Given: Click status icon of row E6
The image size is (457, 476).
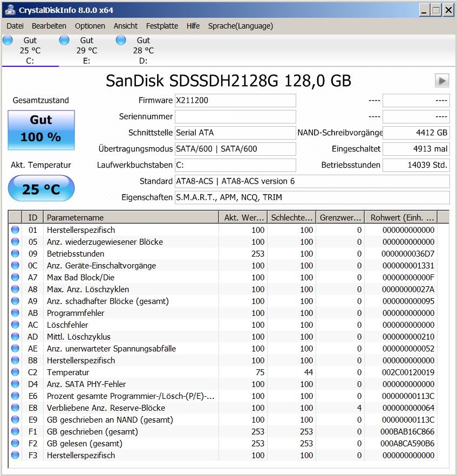Looking at the screenshot, I should click(15, 396).
